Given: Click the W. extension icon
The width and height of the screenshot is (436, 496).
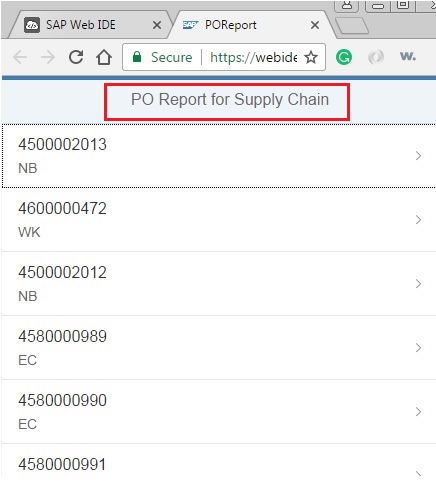Looking at the screenshot, I should pos(408,56).
